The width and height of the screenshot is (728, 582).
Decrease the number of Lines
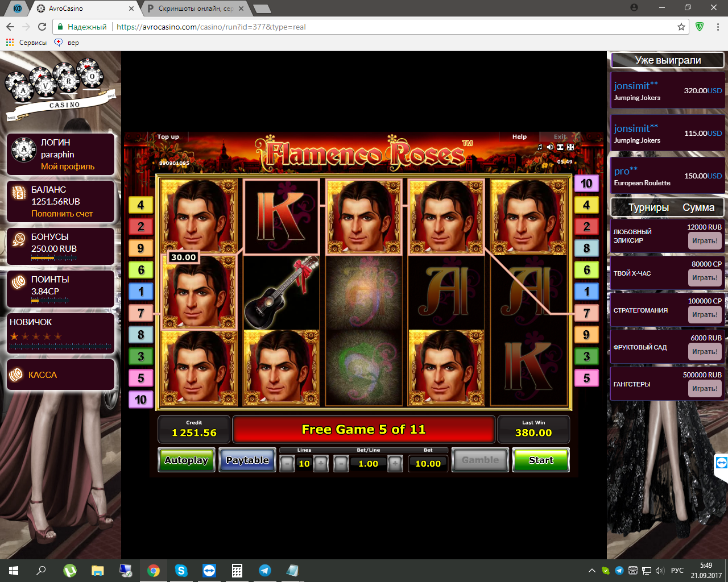click(287, 464)
